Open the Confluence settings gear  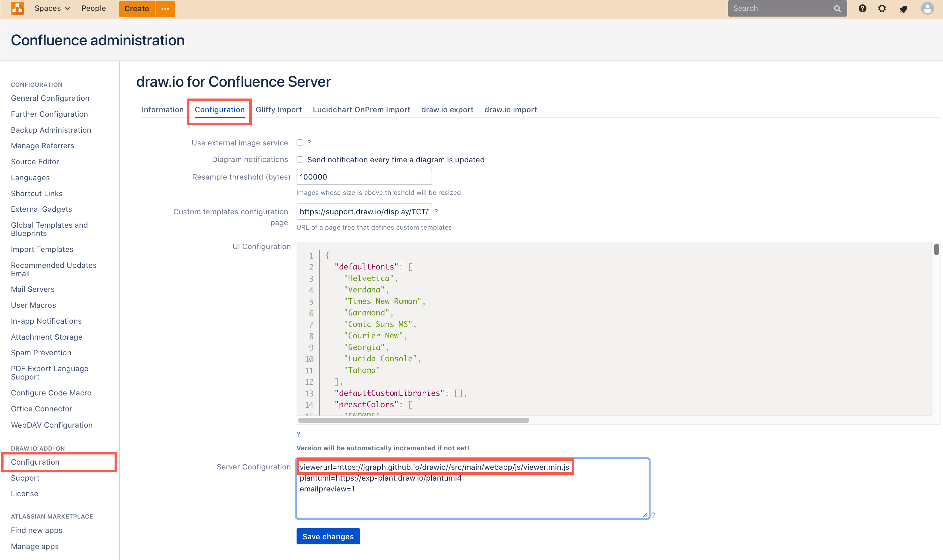[x=882, y=8]
